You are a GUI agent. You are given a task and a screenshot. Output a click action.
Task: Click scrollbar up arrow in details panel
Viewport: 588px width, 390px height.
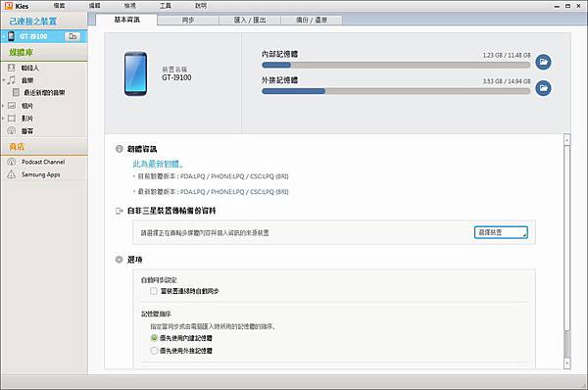point(567,139)
